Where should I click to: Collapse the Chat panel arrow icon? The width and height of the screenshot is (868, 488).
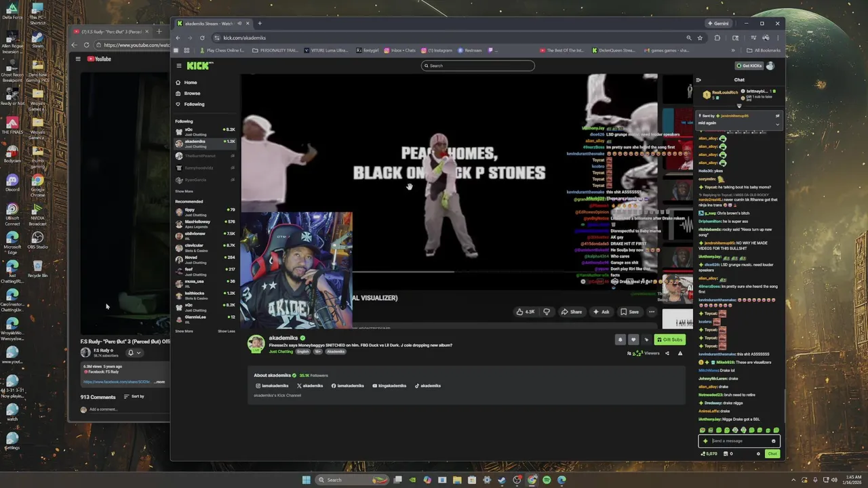698,80
